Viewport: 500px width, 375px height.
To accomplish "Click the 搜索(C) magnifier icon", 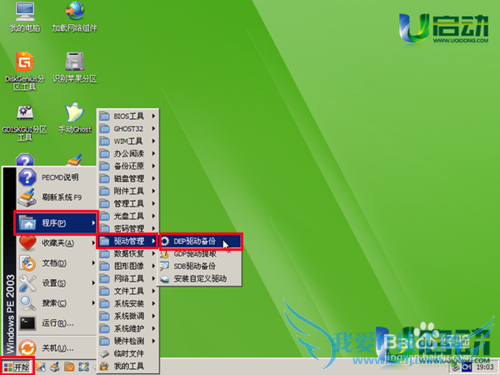I will 27,303.
